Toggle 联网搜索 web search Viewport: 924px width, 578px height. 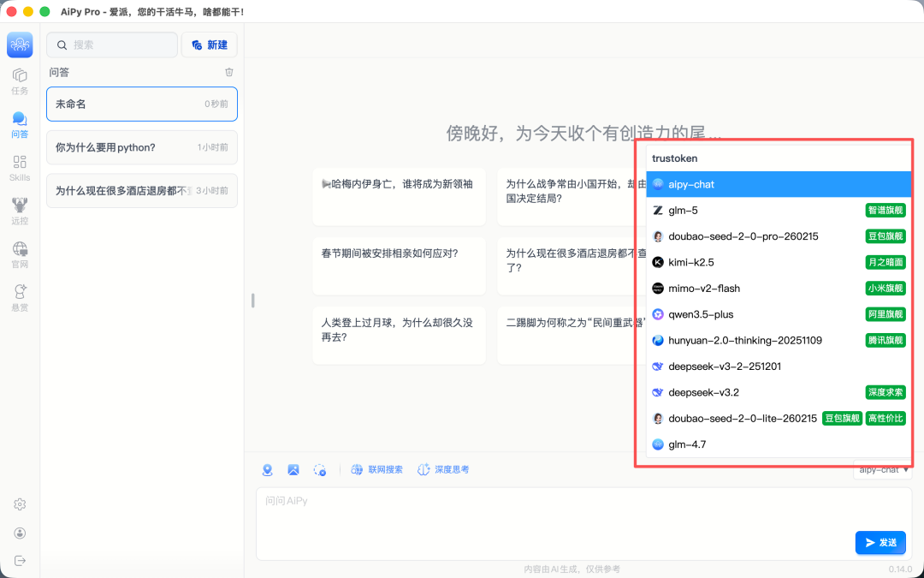click(377, 469)
